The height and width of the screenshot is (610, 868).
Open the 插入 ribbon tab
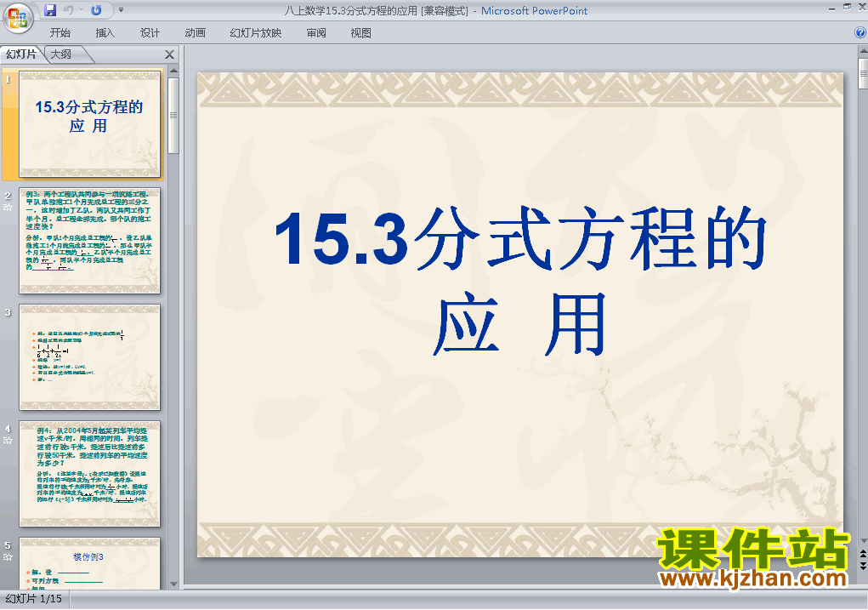[x=105, y=32]
